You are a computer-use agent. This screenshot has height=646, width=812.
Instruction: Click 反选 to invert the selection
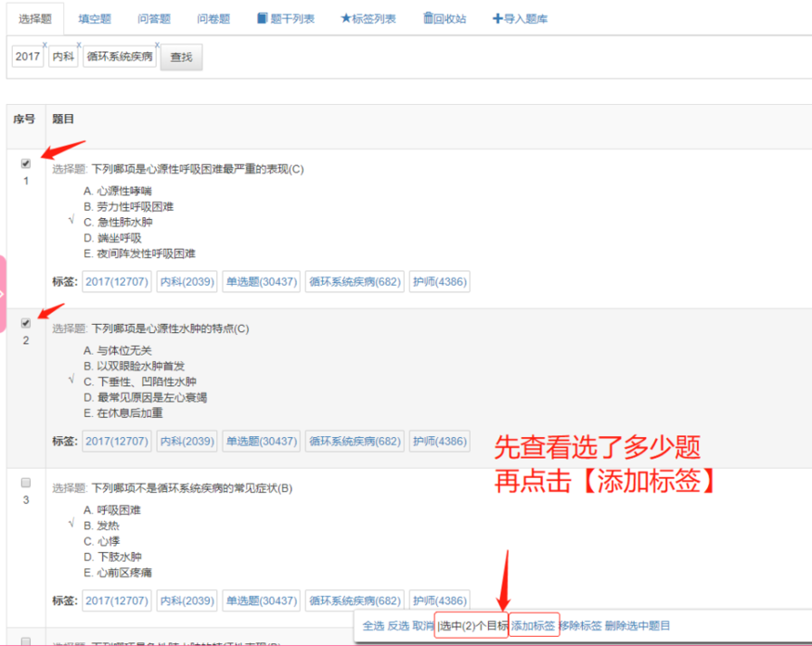(x=399, y=627)
